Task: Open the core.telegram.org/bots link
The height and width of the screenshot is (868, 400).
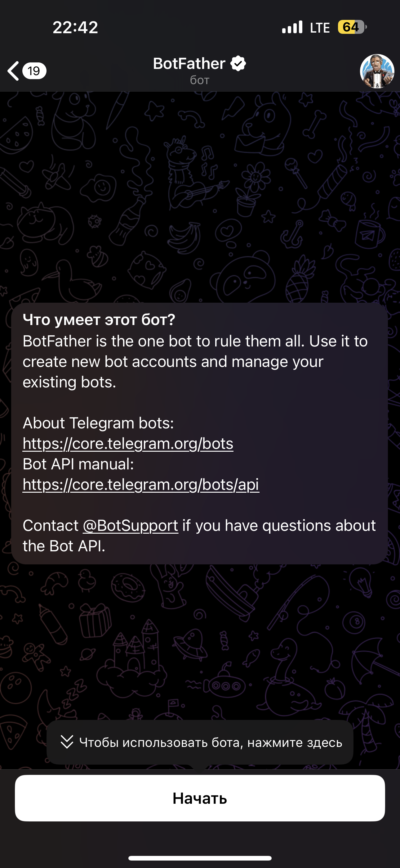Action: pos(128,443)
